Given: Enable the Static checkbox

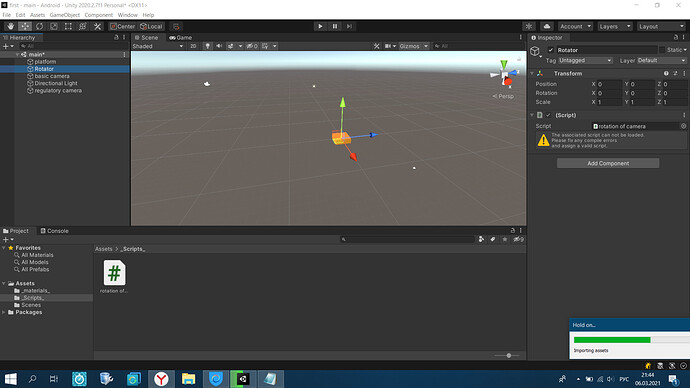Looking at the screenshot, I should pyautogui.click(x=662, y=50).
